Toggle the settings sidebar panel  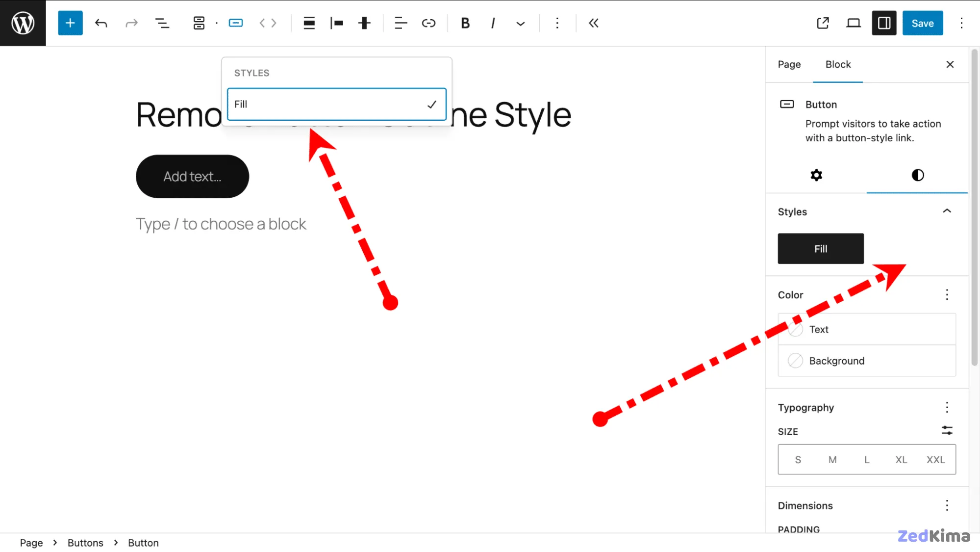pyautogui.click(x=883, y=23)
